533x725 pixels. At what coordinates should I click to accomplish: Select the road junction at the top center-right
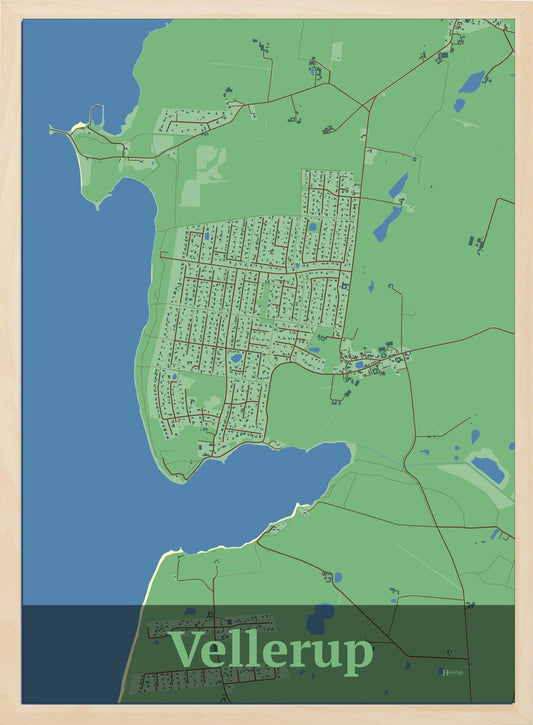coord(369,110)
